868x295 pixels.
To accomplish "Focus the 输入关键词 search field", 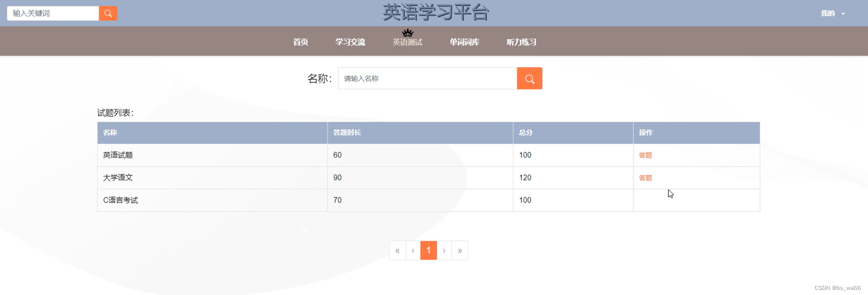I will click(53, 13).
